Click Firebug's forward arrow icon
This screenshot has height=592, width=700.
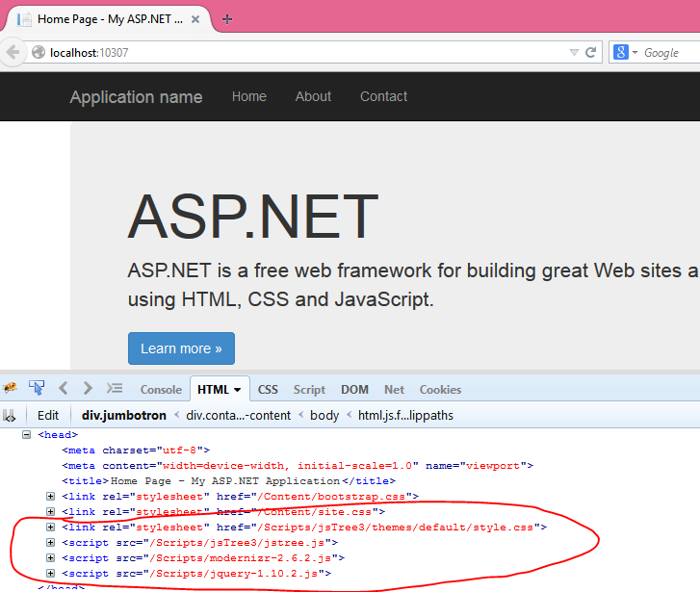tap(88, 388)
